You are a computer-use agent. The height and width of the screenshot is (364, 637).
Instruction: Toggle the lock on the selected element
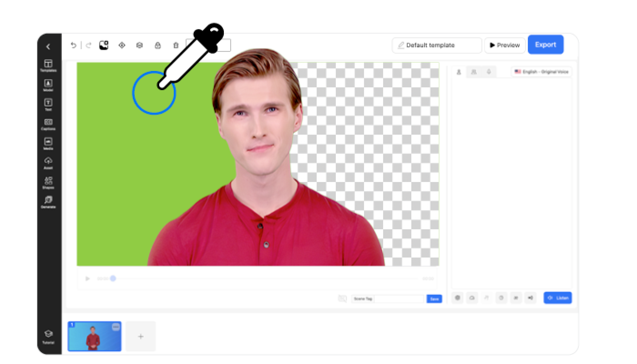pyautogui.click(x=158, y=45)
